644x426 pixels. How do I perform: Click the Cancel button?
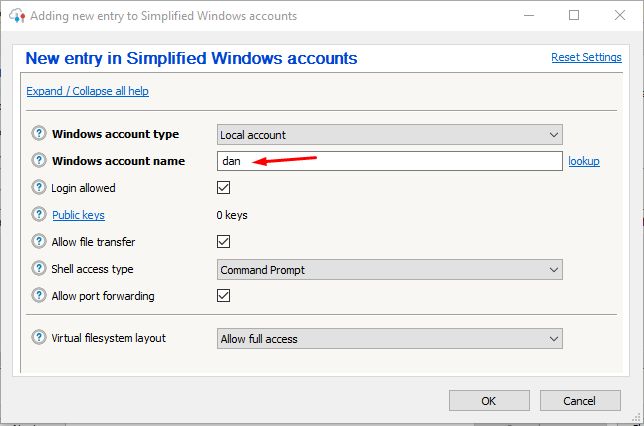(x=580, y=401)
